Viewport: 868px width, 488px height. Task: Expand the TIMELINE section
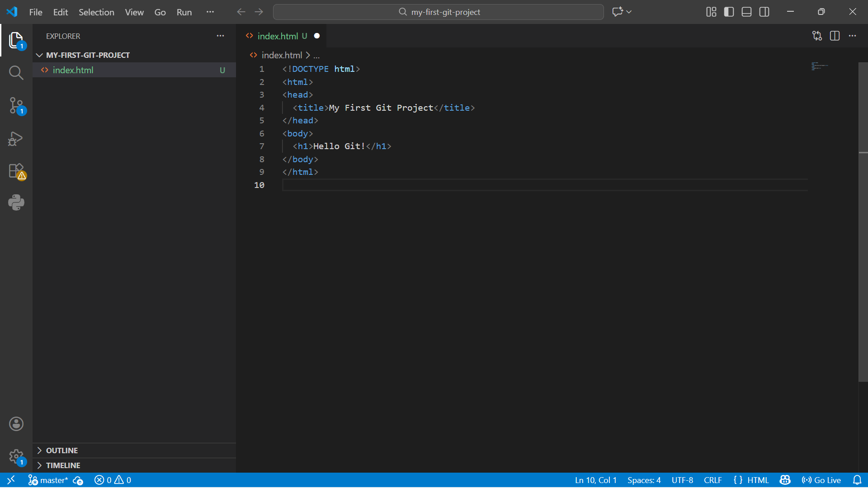point(63,465)
